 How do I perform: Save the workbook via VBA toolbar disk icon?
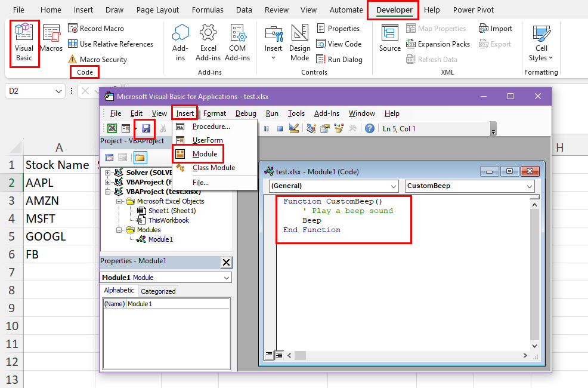pyautogui.click(x=146, y=129)
